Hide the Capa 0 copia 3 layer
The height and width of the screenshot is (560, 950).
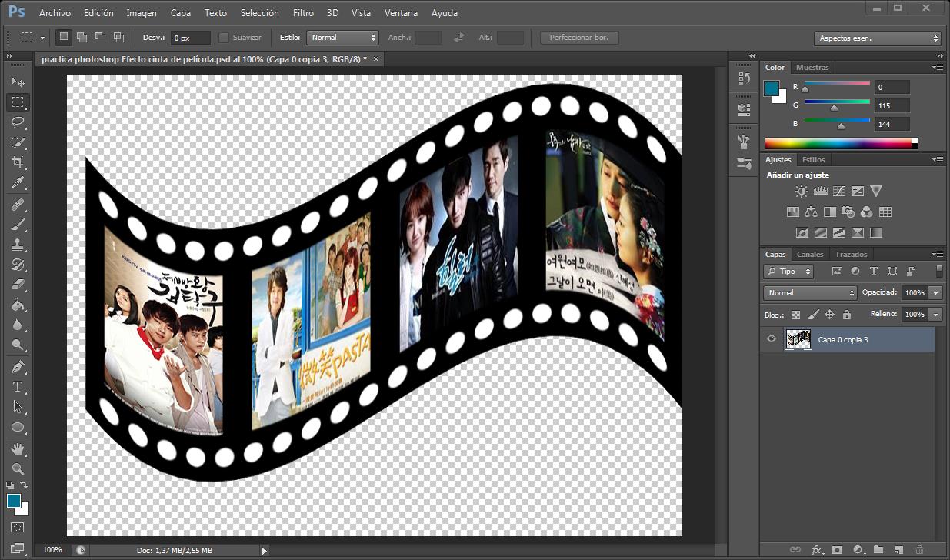772,339
